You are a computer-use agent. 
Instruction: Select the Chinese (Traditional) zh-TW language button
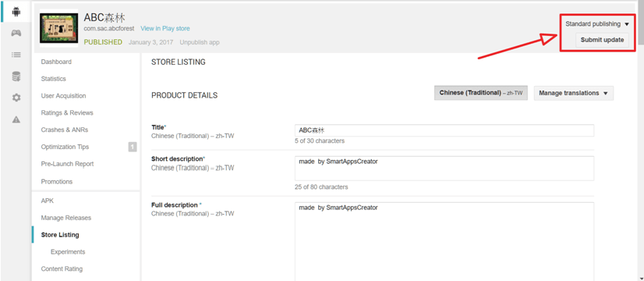pos(480,93)
